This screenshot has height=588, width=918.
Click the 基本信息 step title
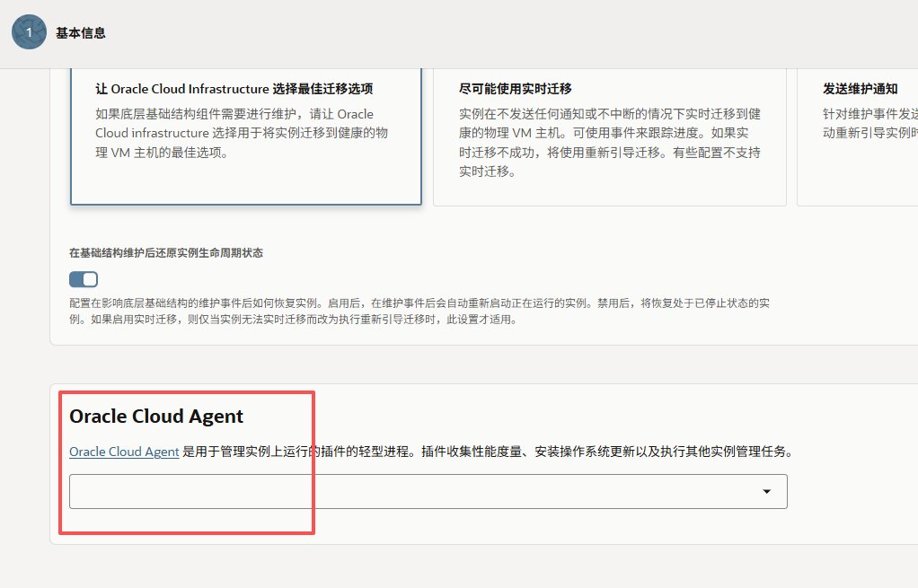point(81,32)
